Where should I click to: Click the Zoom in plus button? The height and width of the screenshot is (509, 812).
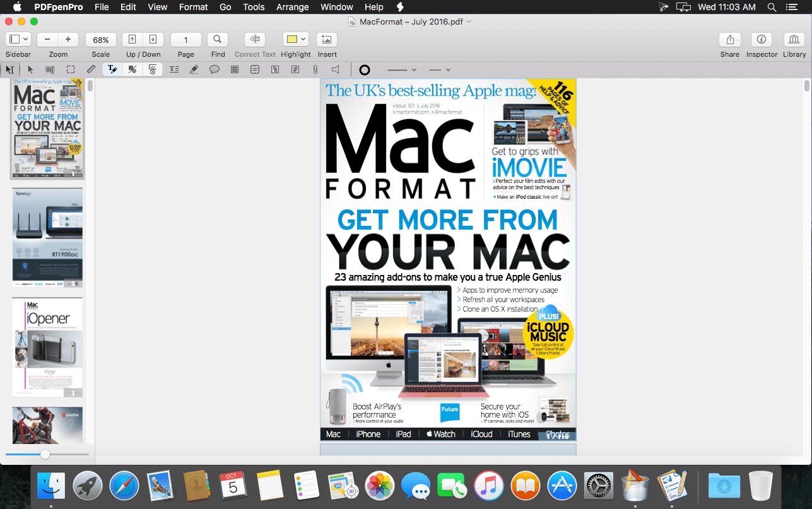68,40
